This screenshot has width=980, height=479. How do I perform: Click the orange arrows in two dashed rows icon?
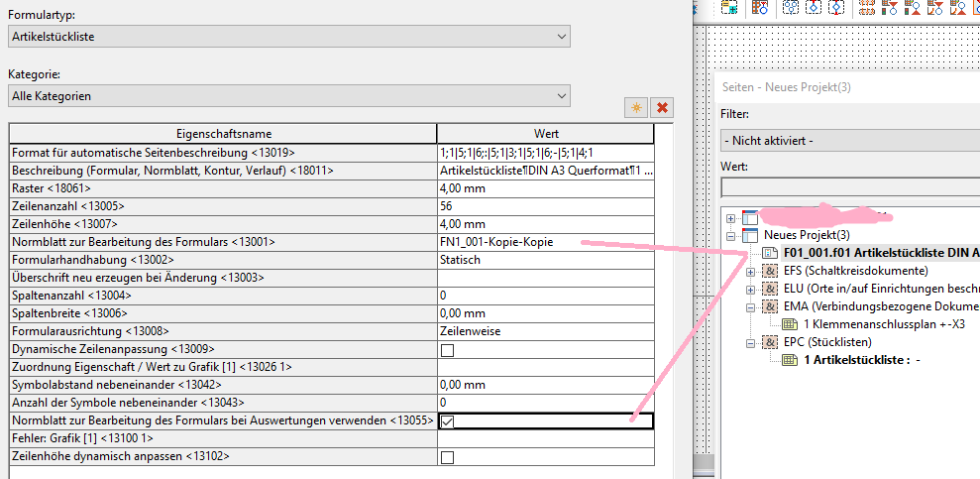(867, 7)
